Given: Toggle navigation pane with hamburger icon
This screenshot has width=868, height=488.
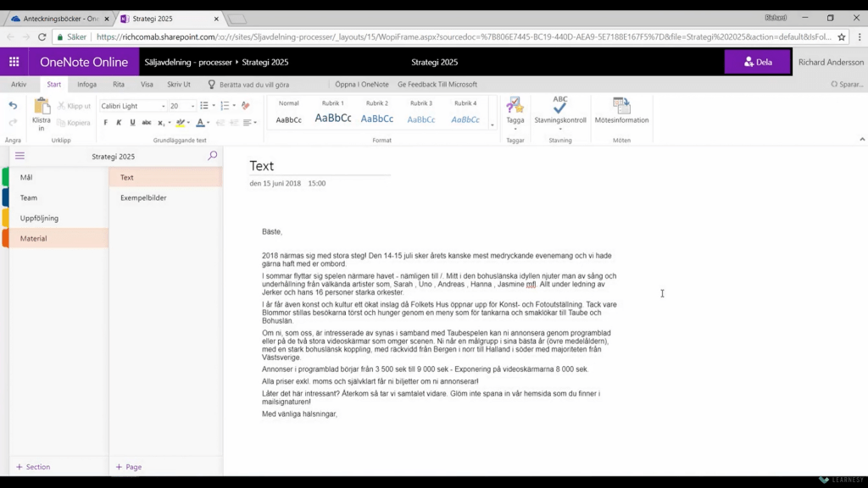Looking at the screenshot, I should tap(19, 156).
